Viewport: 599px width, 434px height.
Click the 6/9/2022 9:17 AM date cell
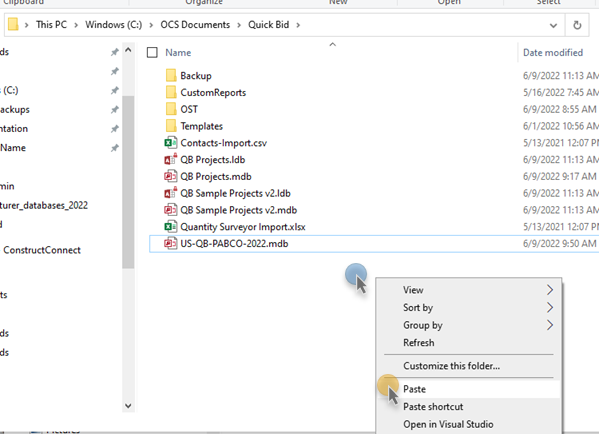click(x=560, y=177)
